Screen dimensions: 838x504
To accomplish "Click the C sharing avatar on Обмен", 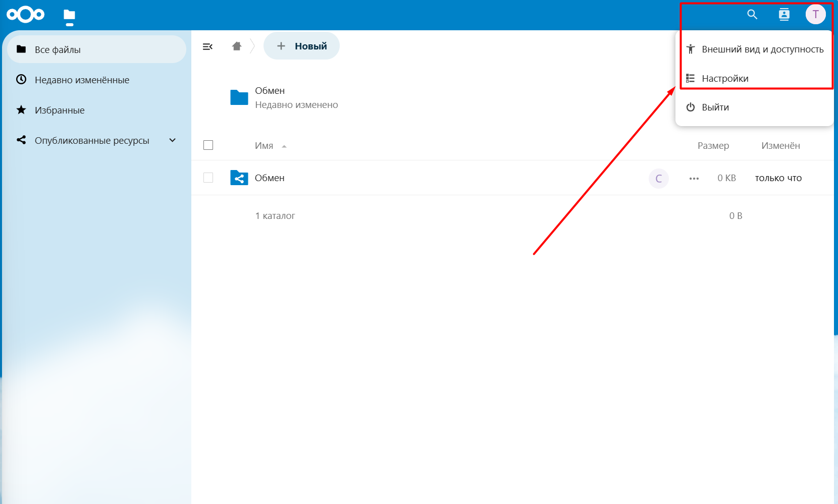I will pos(658,178).
